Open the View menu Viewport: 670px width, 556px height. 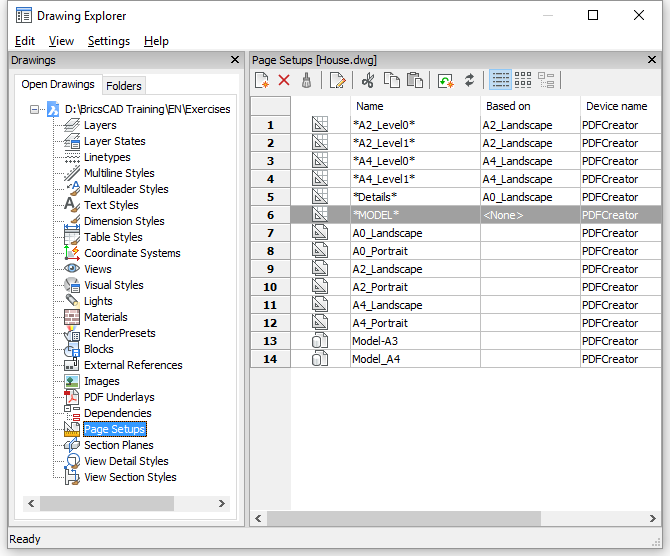(x=61, y=41)
